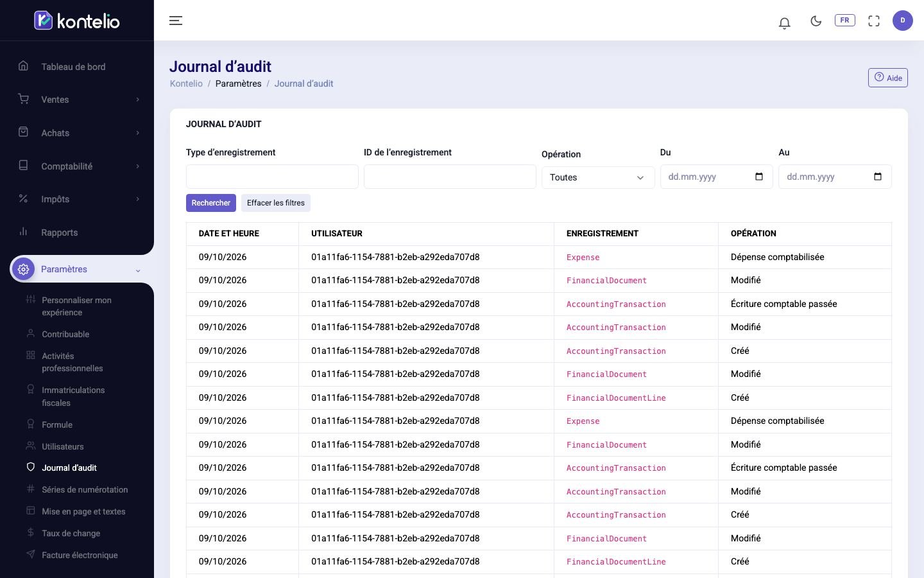Open the Aide help button
This screenshot has height=578, width=924.
(888, 78)
